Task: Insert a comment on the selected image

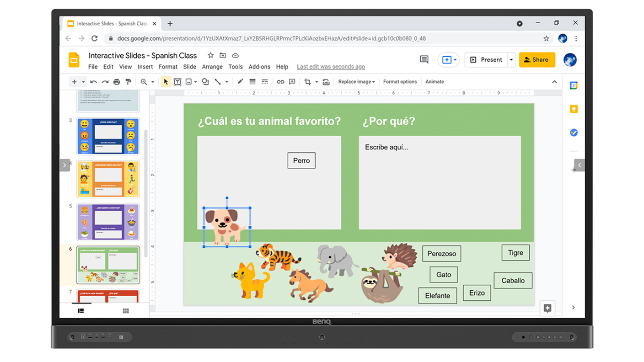Action: 292,81
